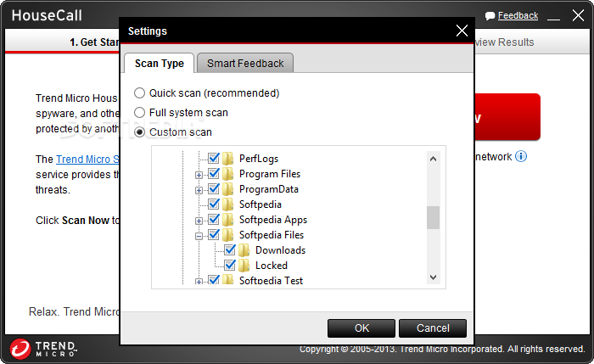The image size is (594, 364).
Task: Collapse the Softpedia Files tree node
Action: pyautogui.click(x=199, y=237)
